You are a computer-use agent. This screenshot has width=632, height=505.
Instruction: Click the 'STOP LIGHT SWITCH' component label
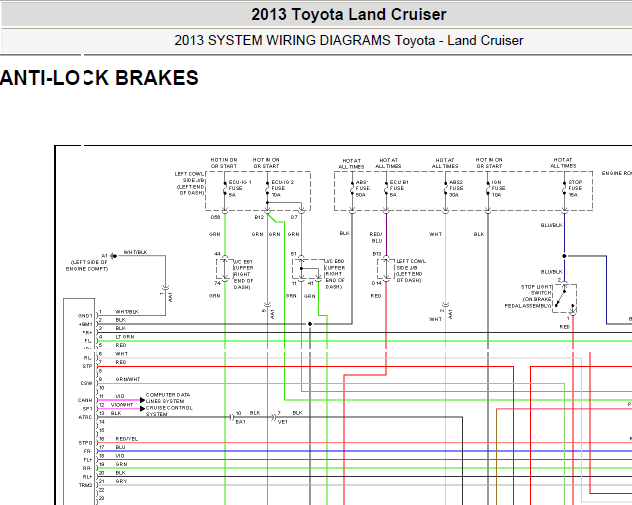[528, 296]
